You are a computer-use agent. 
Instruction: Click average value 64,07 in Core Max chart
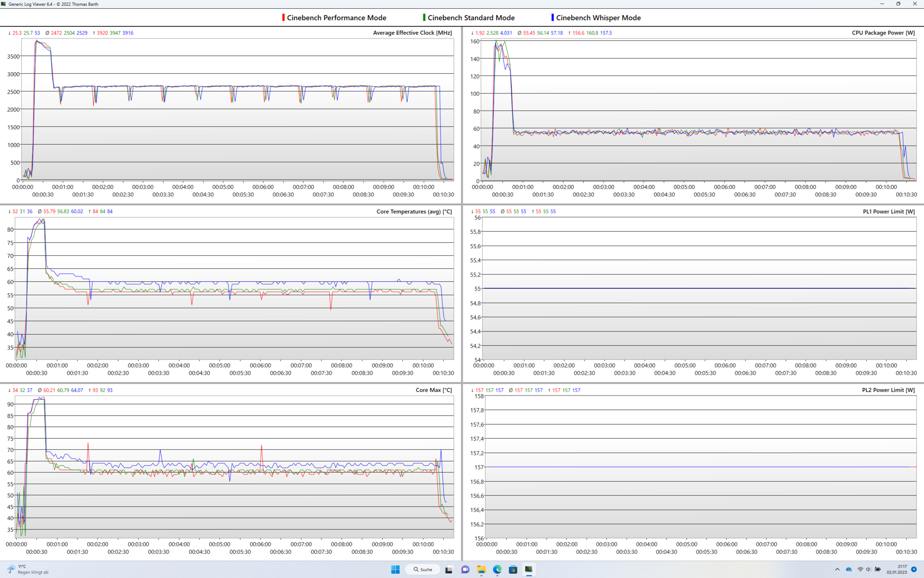[x=77, y=390]
